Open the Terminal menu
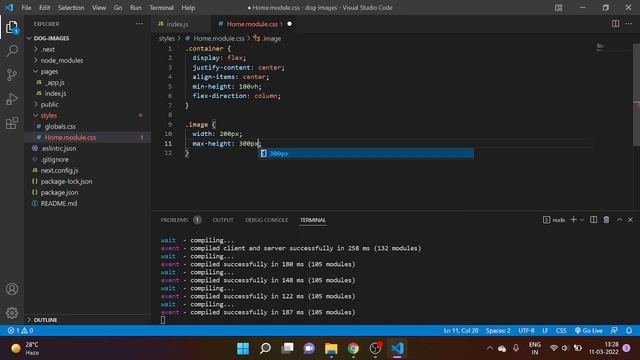This screenshot has width=640, height=360. [x=161, y=7]
